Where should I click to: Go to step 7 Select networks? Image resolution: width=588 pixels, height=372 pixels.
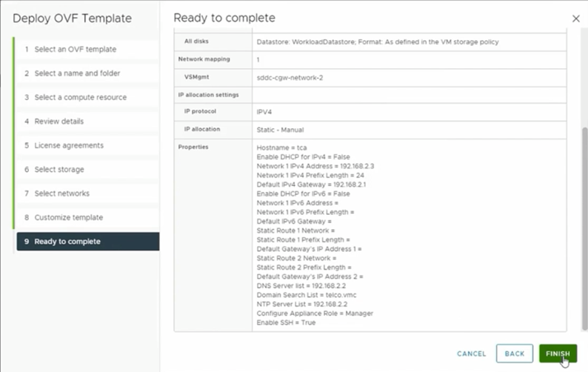[x=61, y=193]
